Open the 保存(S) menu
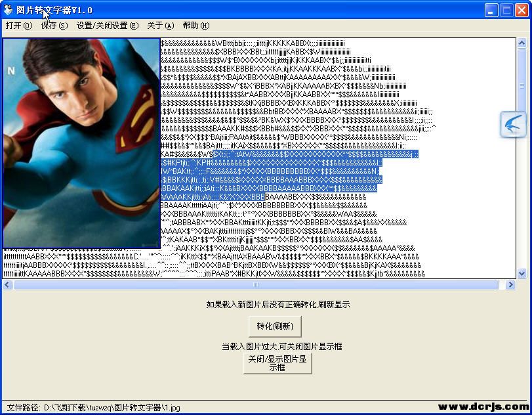This screenshot has height=415, width=532. pyautogui.click(x=54, y=26)
